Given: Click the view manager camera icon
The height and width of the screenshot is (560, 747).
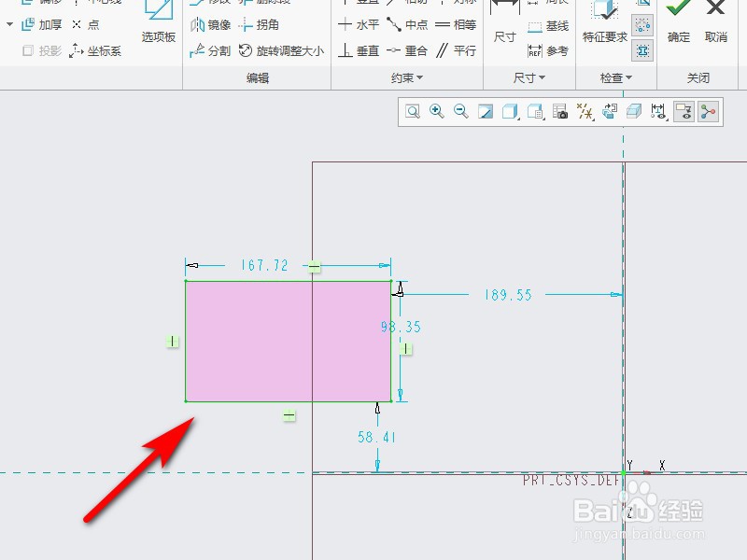Looking at the screenshot, I should click(x=559, y=112).
